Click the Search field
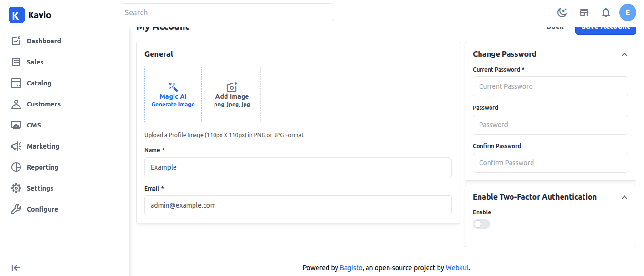The image size is (644, 276). coord(228,12)
